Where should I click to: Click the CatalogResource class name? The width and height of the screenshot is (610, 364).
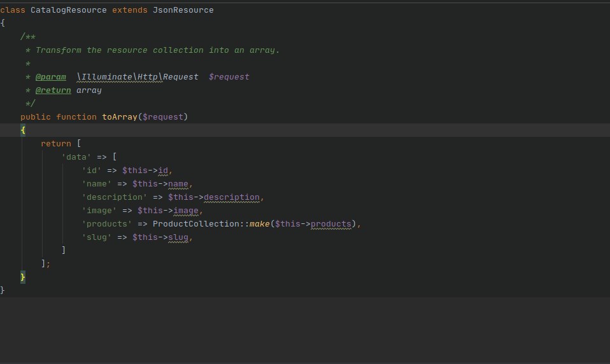click(x=69, y=10)
